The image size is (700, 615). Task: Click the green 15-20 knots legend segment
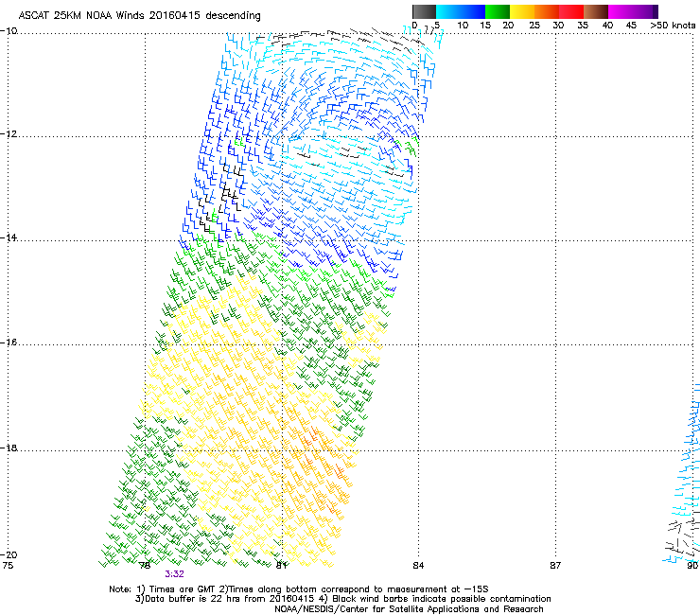498,11
